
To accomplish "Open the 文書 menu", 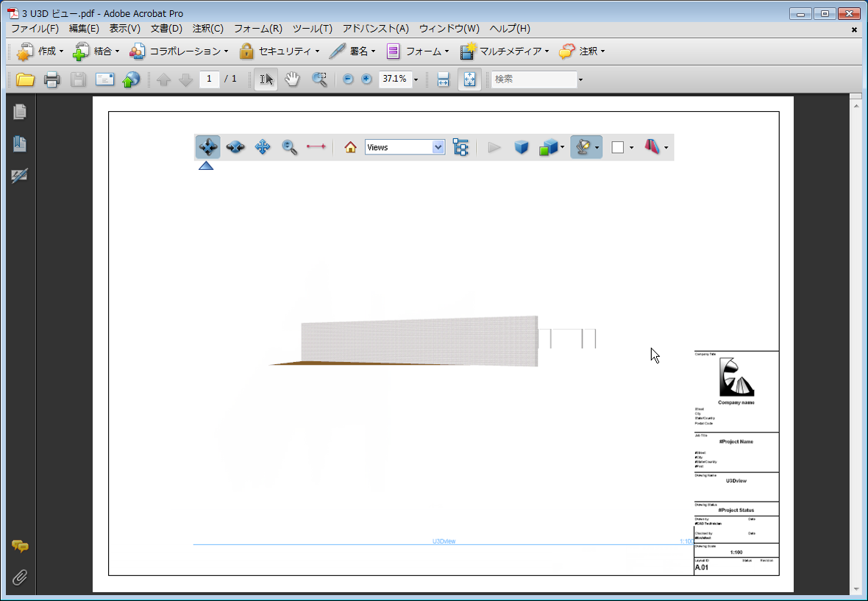I will click(166, 29).
